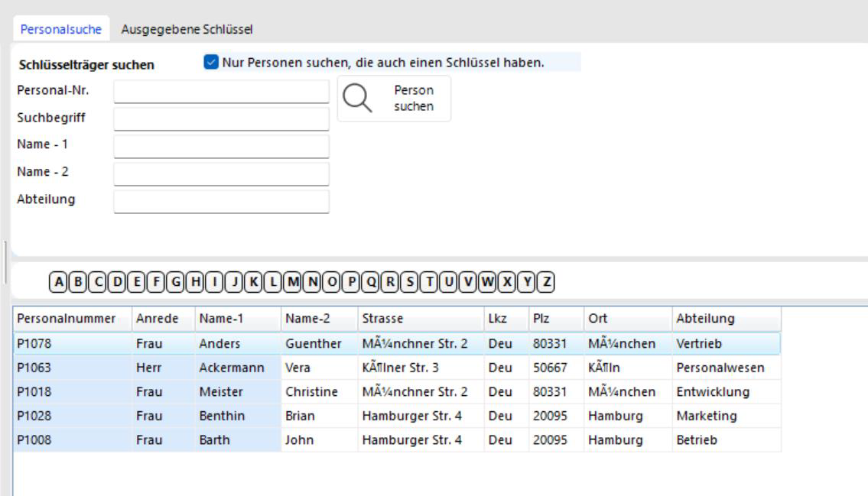This screenshot has height=496, width=868.
Task: Uncheck 'Nur Personen suchen' checkbox
Action: click(210, 63)
